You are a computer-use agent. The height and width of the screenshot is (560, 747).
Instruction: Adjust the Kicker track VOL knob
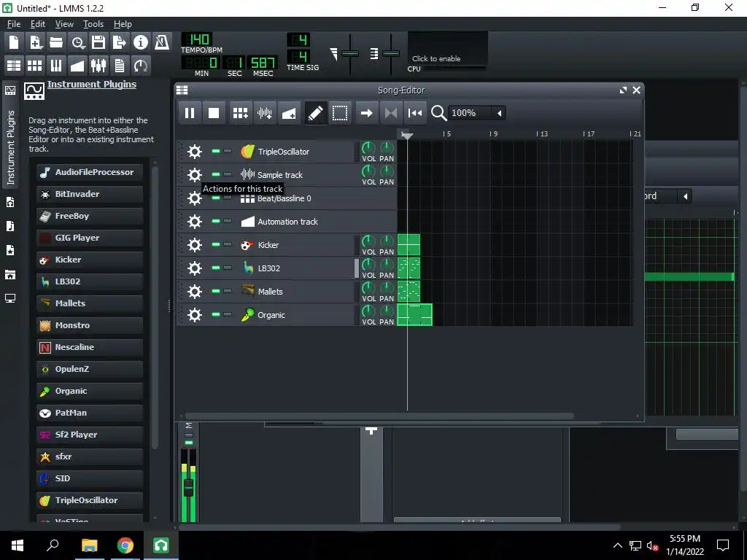tap(368, 241)
